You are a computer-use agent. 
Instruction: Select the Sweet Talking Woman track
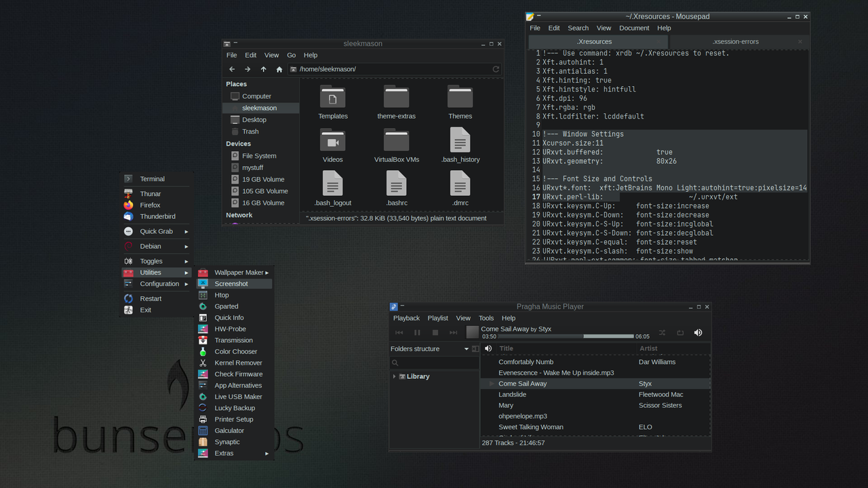click(596, 427)
